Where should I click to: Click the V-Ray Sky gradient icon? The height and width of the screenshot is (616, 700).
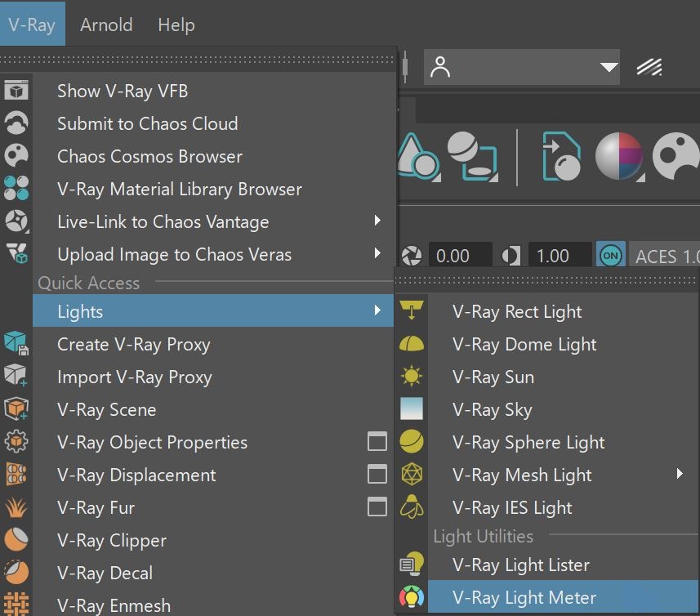click(412, 408)
